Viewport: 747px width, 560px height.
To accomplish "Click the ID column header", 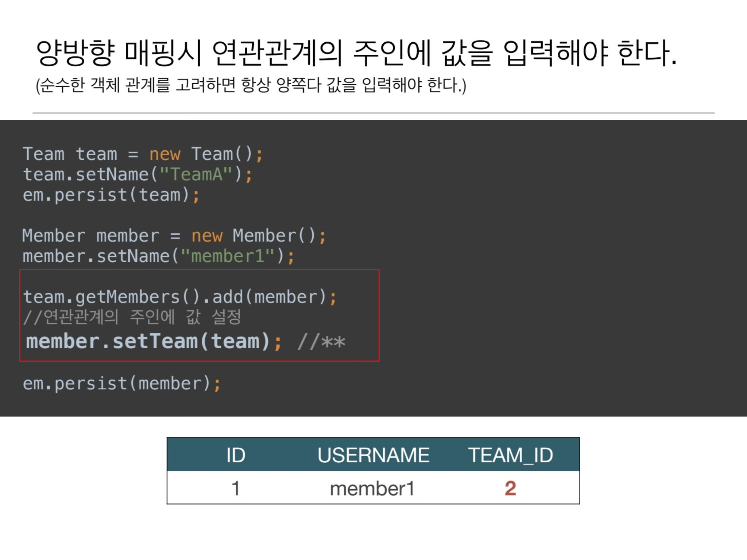I will coord(236,455).
